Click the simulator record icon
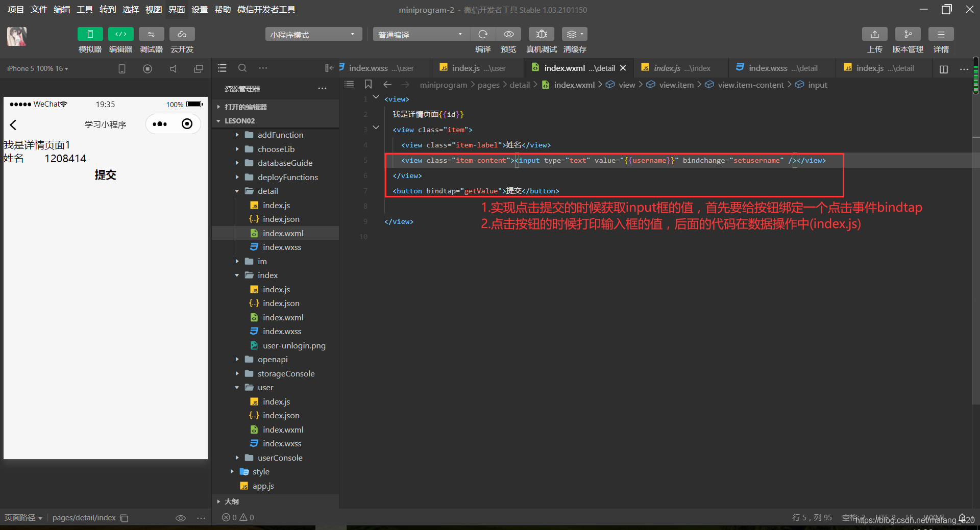This screenshot has height=530, width=980. (148, 68)
